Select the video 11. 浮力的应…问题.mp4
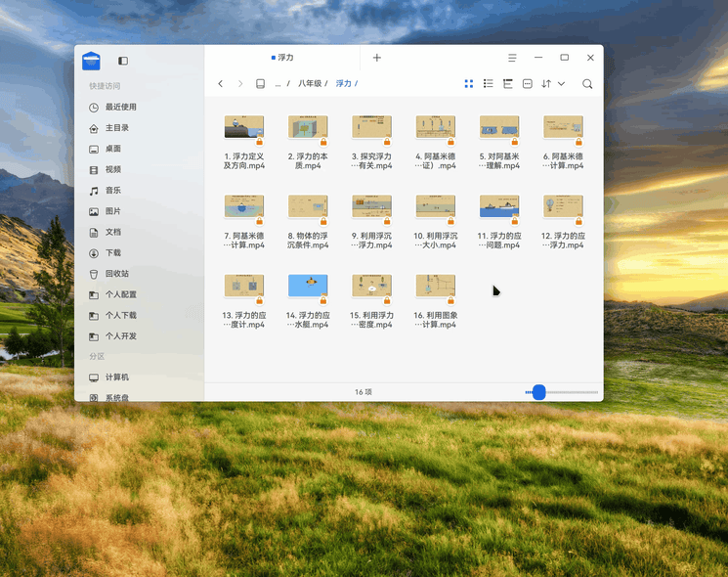This screenshot has width=728, height=577. pyautogui.click(x=499, y=222)
